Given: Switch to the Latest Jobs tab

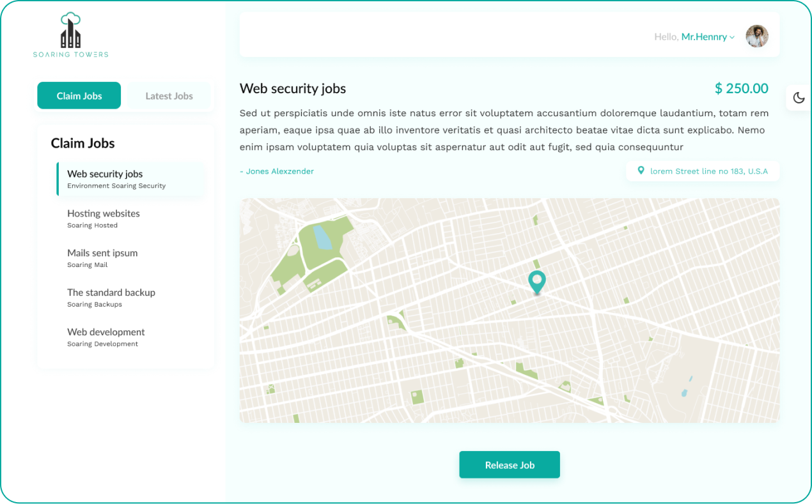Looking at the screenshot, I should (169, 95).
